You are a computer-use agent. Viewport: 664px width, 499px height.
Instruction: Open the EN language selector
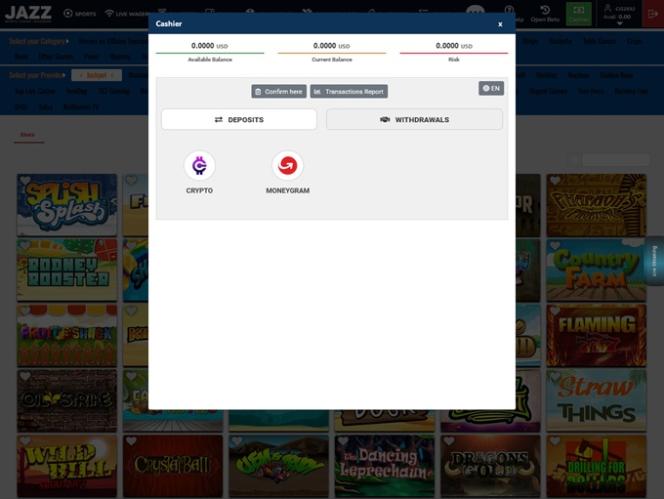tap(491, 88)
